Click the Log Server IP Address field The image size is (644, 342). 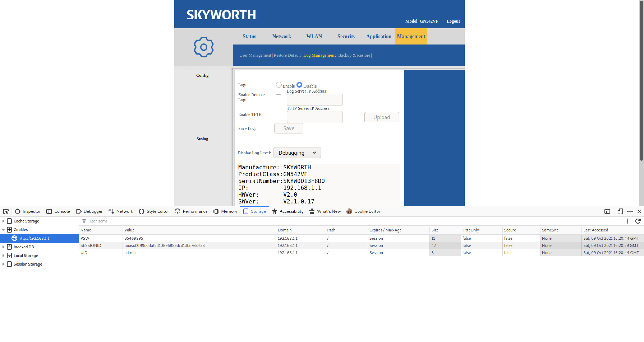click(x=315, y=100)
